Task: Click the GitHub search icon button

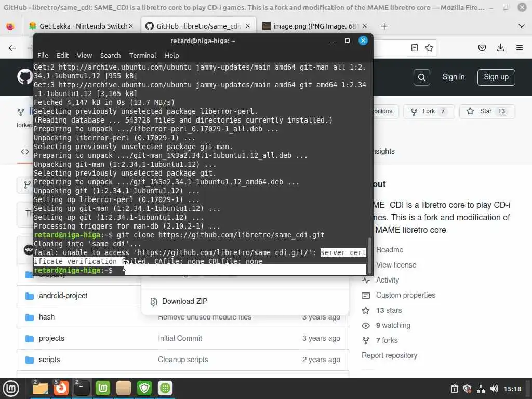Action: point(422,77)
